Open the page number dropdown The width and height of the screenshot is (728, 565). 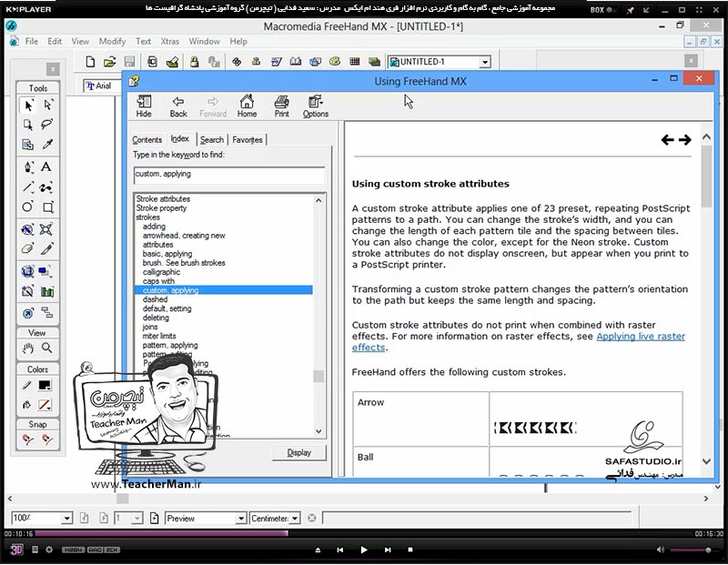[x=137, y=518]
